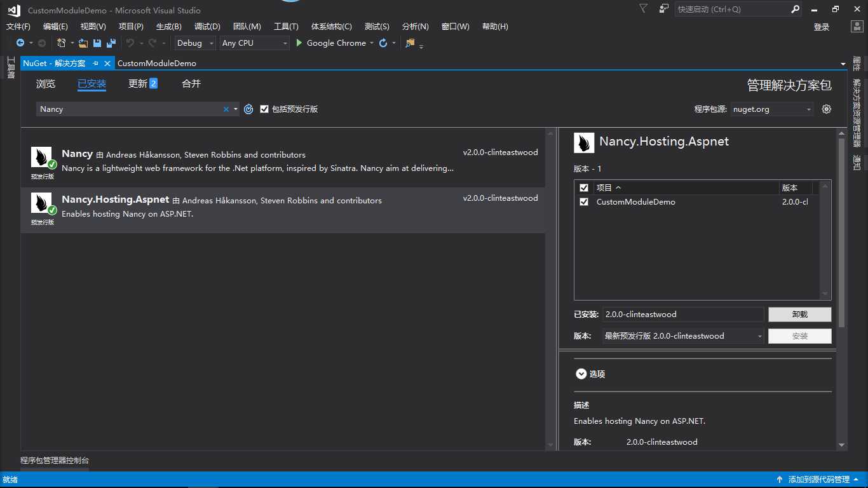This screenshot has height=488, width=868.
Task: Click the find in files toolbar icon
Action: pyautogui.click(x=410, y=43)
